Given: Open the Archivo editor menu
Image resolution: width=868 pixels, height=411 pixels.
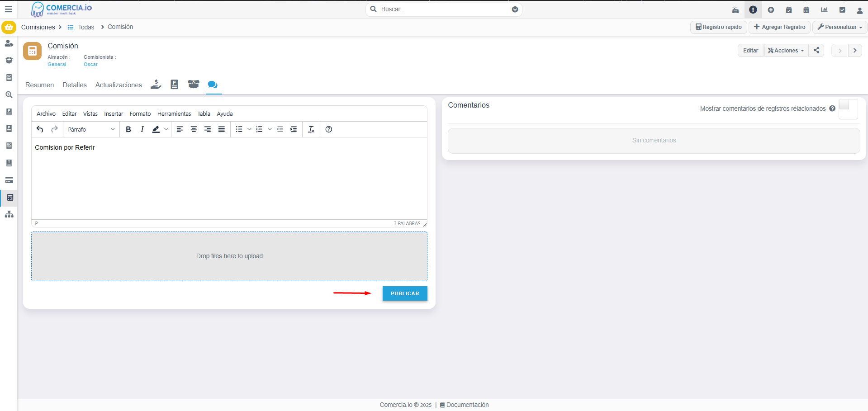Looking at the screenshot, I should click(x=46, y=114).
